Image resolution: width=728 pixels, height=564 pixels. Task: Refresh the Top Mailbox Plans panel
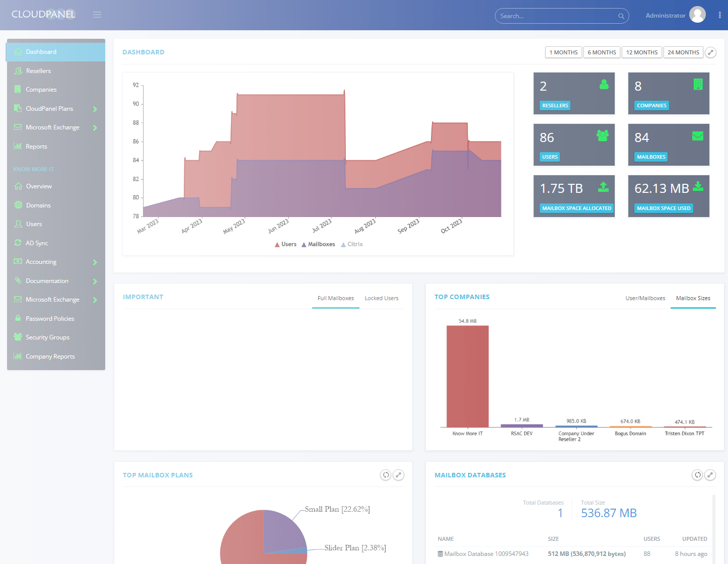click(x=386, y=475)
